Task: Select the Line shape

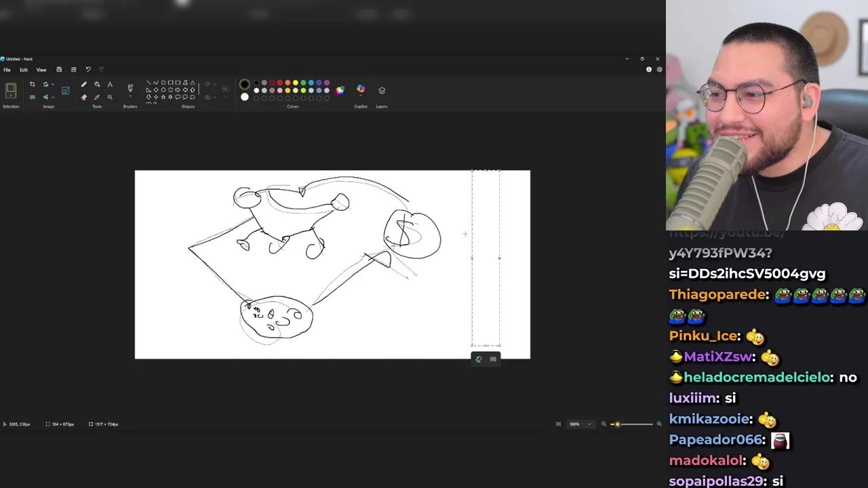Action: (149, 83)
